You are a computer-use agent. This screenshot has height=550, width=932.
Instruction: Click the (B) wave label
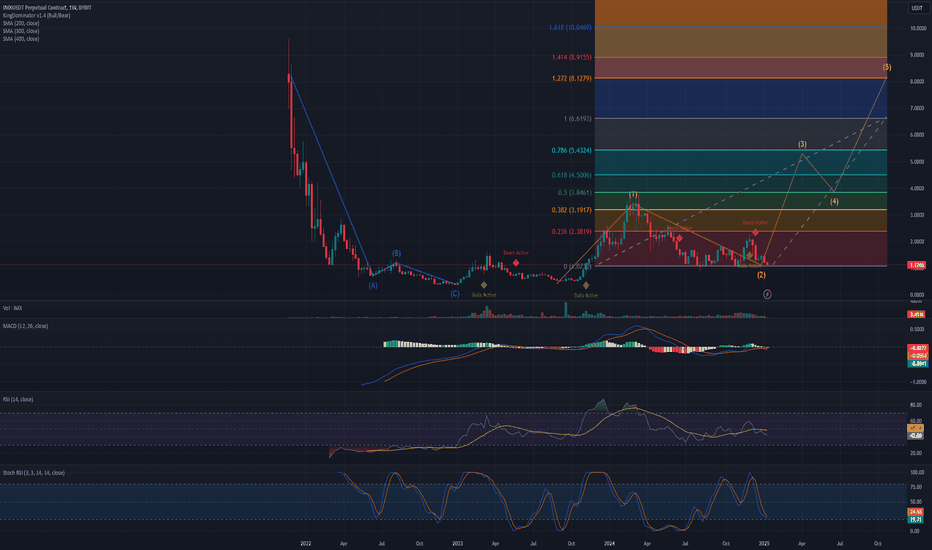click(396, 253)
